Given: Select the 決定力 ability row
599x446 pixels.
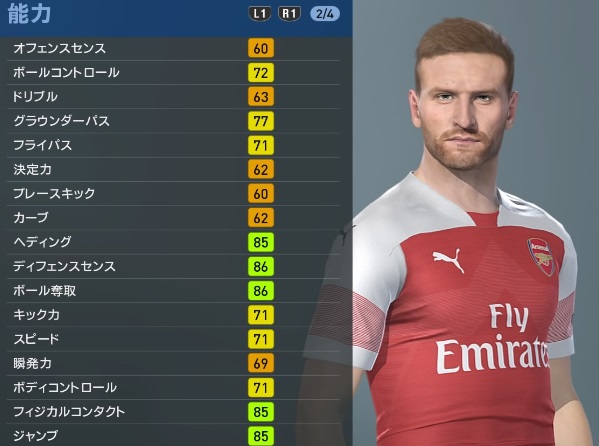Looking at the screenshot, I should coord(173,169).
